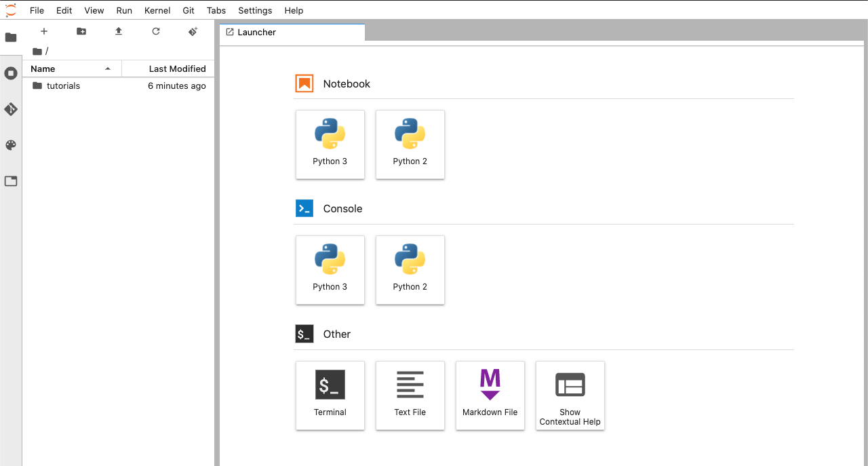Click the Git clone toolbar icon

coord(193,31)
